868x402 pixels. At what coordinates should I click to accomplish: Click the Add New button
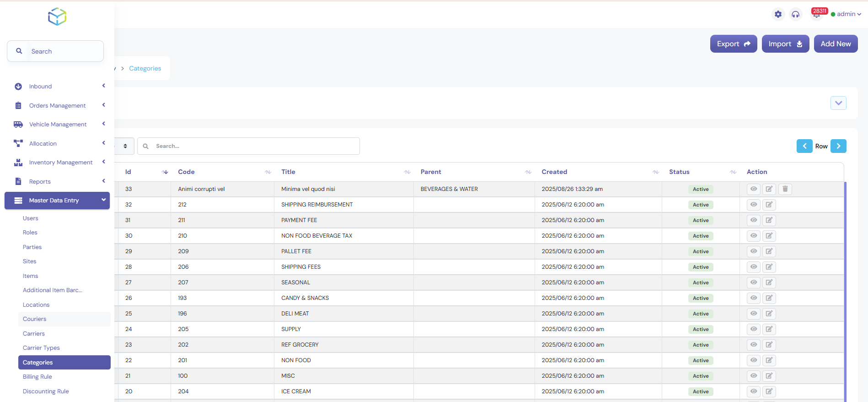[x=836, y=44]
